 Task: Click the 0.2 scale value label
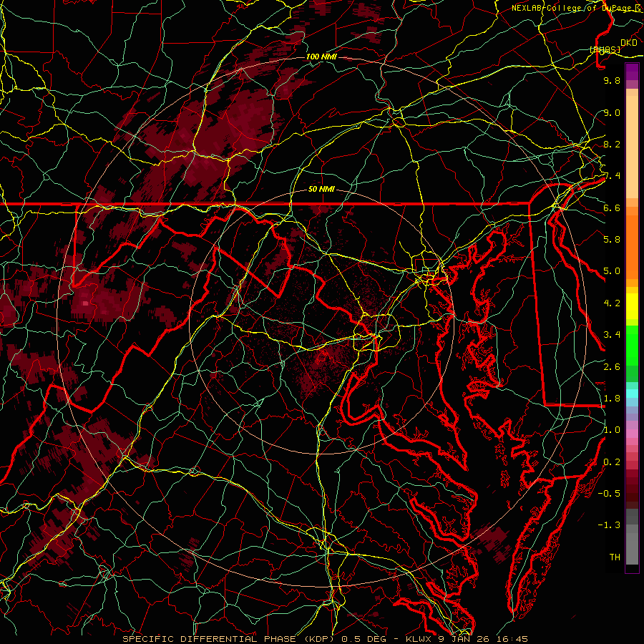pyautogui.click(x=612, y=462)
